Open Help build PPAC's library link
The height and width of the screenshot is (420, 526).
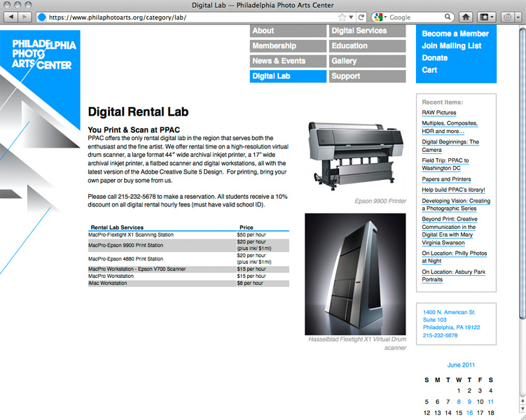[453, 190]
